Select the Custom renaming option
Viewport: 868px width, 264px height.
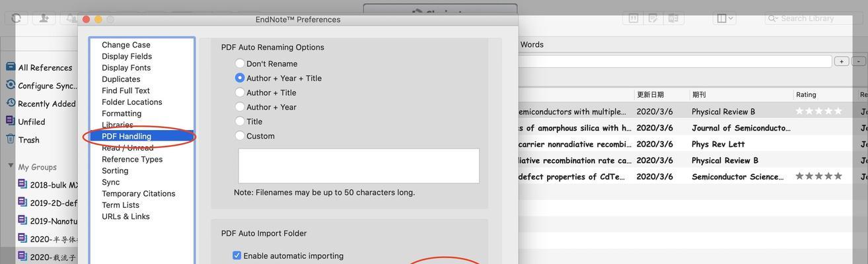[x=240, y=136]
